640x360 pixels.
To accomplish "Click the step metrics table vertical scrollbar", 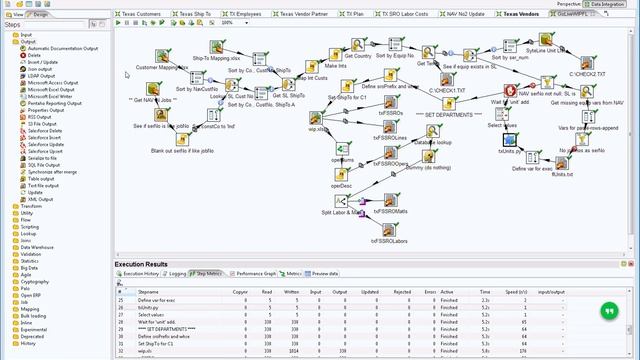I will coord(629,322).
